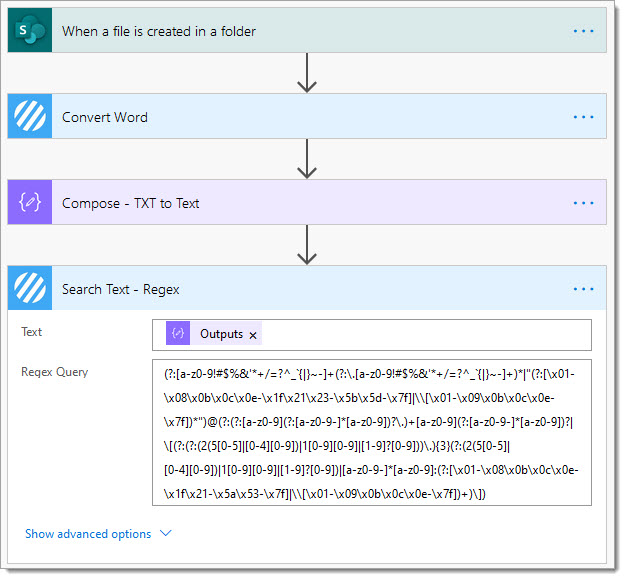Open ellipsis menu for Search Text - Regex
Screen dimensions: 625x579
[x=583, y=289]
